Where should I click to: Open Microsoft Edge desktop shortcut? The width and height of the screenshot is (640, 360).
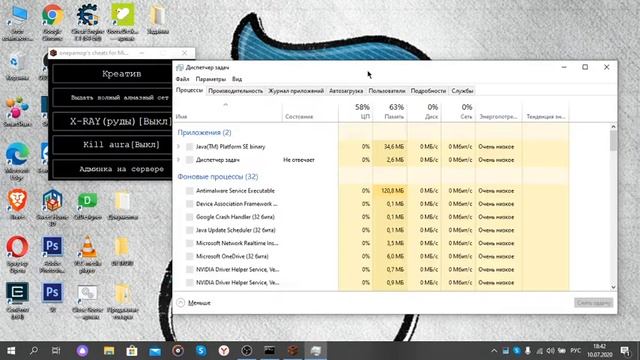point(17,160)
